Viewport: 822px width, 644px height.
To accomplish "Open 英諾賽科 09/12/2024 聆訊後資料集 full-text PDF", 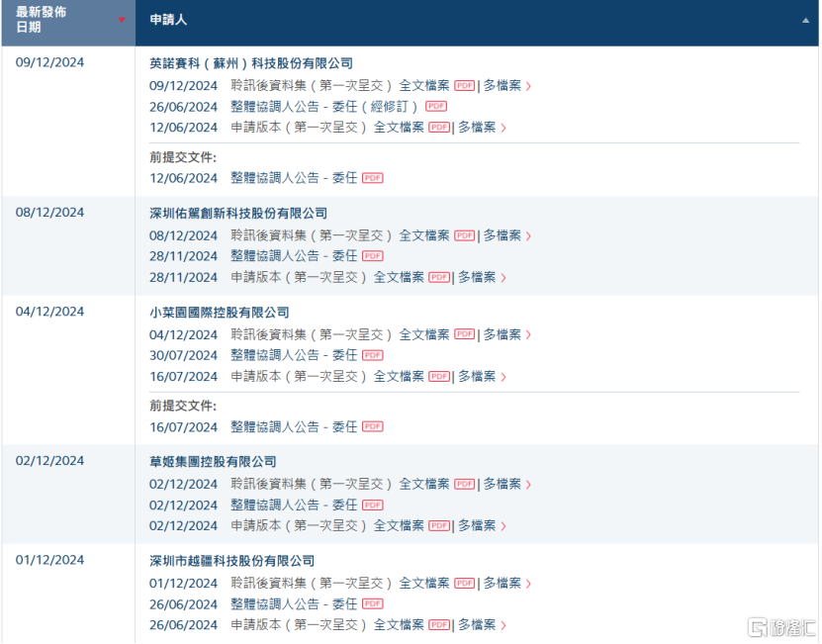I will pyautogui.click(x=465, y=85).
